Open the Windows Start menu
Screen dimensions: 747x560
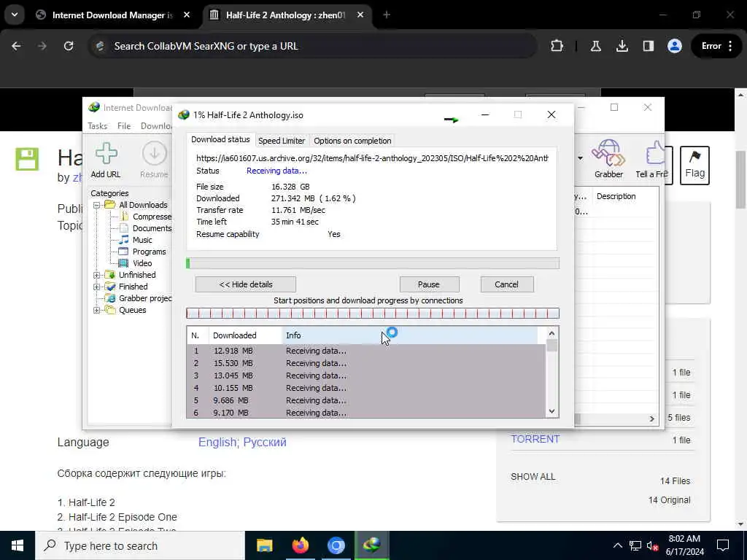(x=18, y=545)
